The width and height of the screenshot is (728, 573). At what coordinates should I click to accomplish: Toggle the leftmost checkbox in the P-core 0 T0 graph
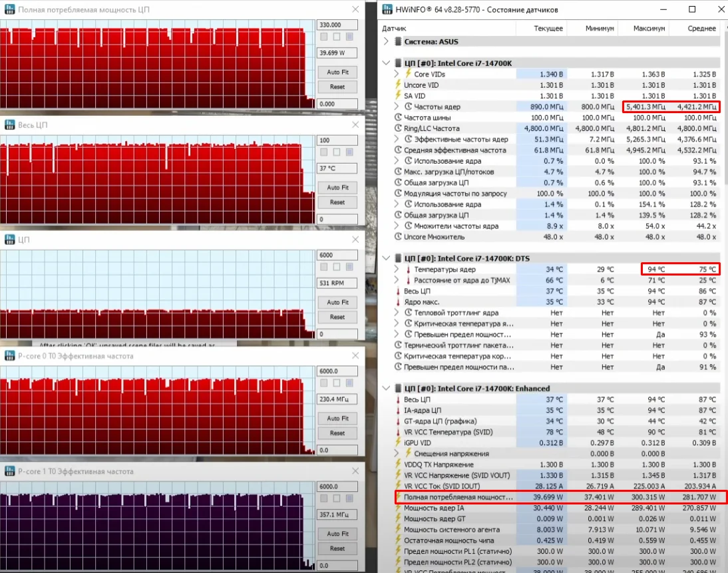point(324,383)
